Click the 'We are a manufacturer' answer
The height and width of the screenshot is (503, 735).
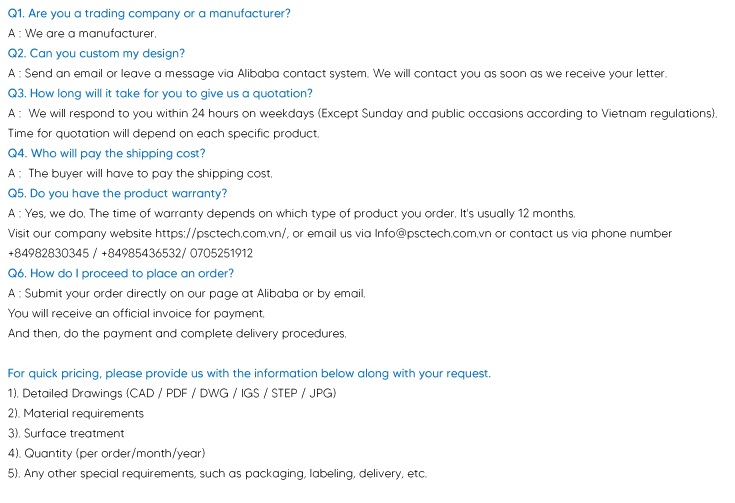[82, 34]
